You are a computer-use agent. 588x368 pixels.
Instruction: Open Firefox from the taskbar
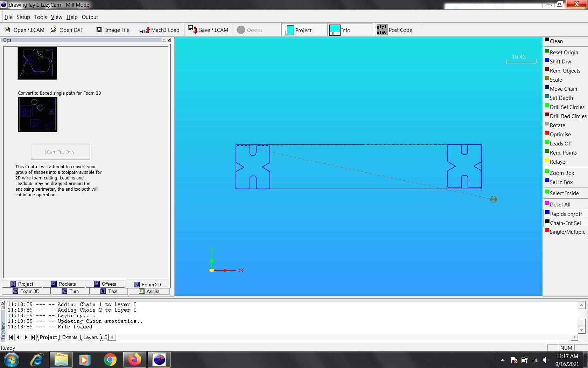[x=134, y=360]
